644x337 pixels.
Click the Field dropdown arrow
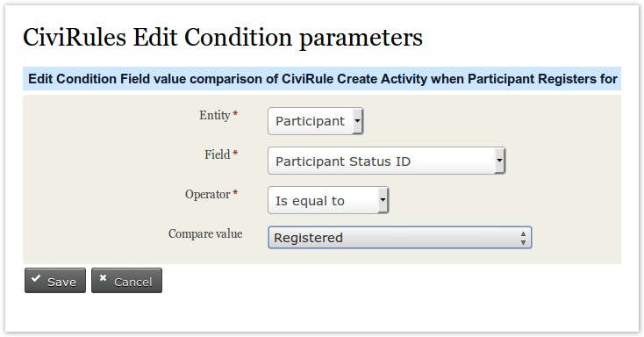click(499, 161)
